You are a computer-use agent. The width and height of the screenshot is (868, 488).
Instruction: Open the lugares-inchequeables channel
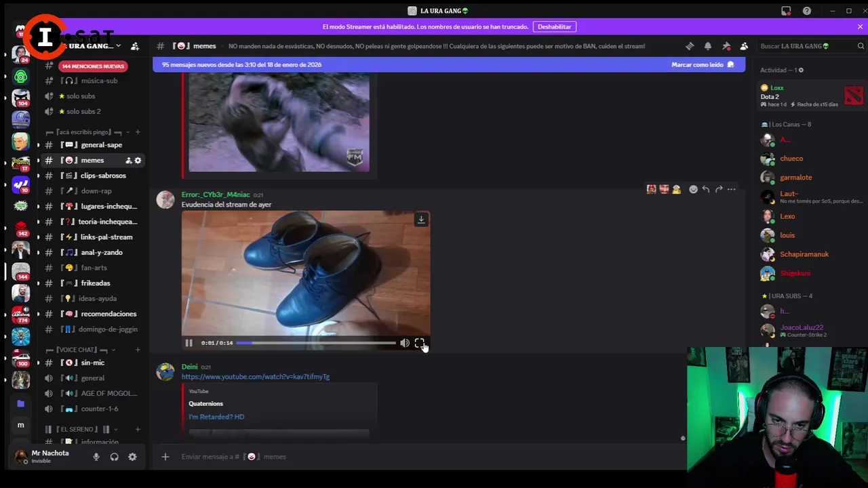pos(92,206)
